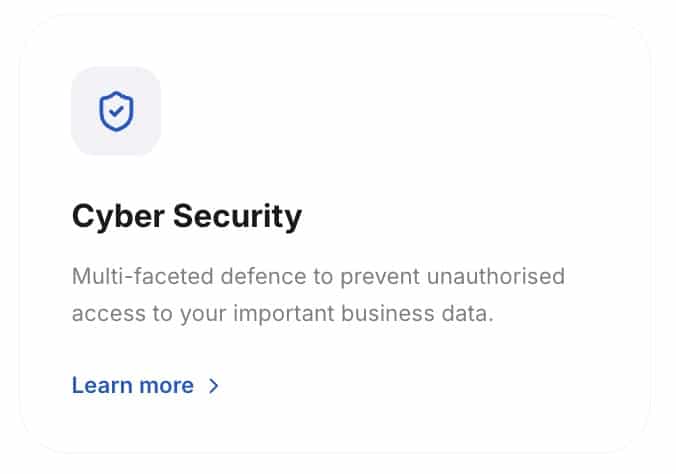This screenshot has height=474, width=676.
Task: Click the right chevron after Learn more
Action: pyautogui.click(x=213, y=386)
